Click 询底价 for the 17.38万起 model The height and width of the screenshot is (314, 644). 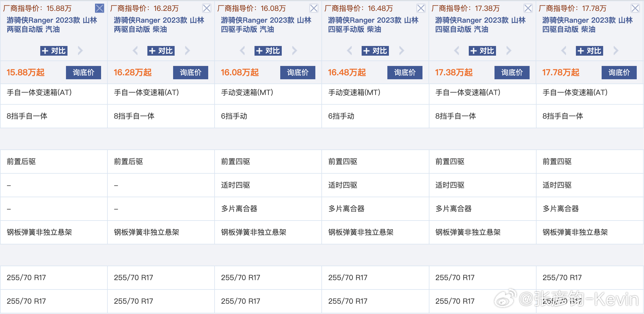512,73
